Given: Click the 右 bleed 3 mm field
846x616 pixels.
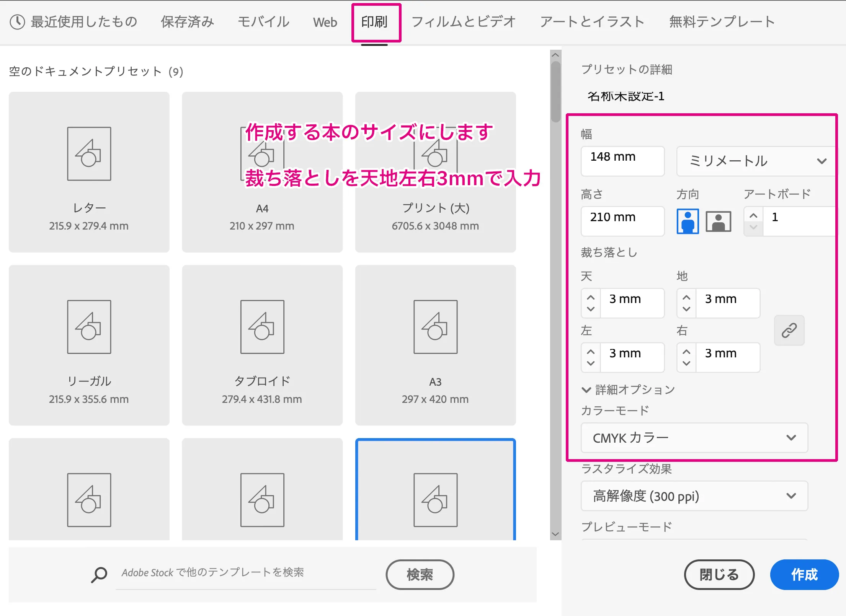Looking at the screenshot, I should point(728,357).
